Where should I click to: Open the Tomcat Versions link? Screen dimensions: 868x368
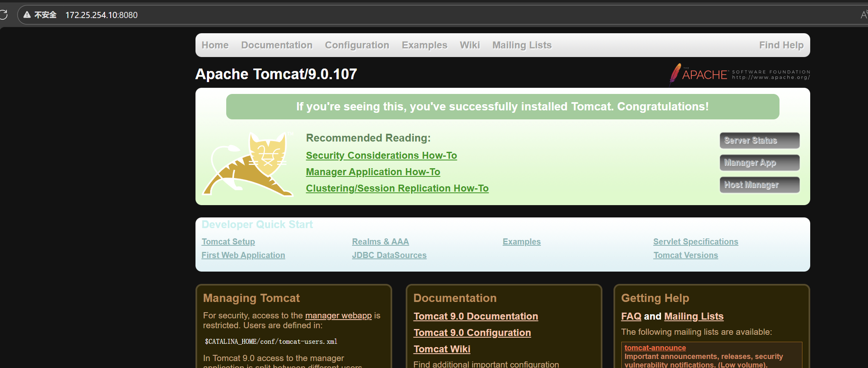[686, 255]
